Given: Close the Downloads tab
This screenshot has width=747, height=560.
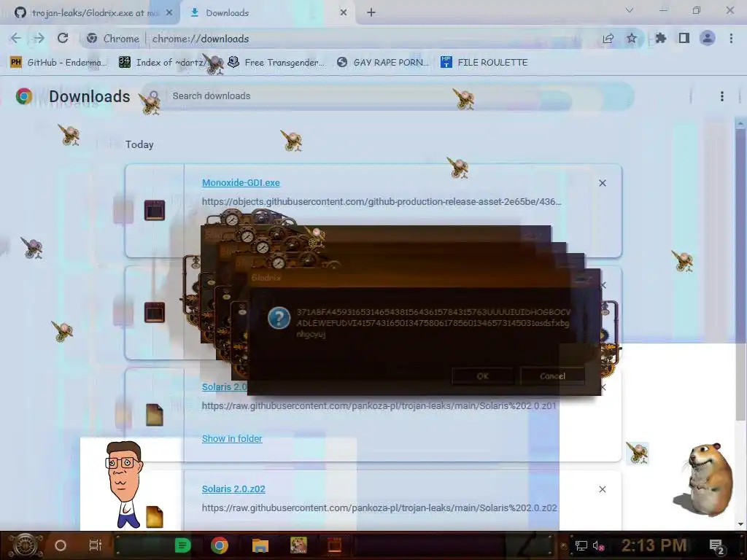Looking at the screenshot, I should click(344, 13).
